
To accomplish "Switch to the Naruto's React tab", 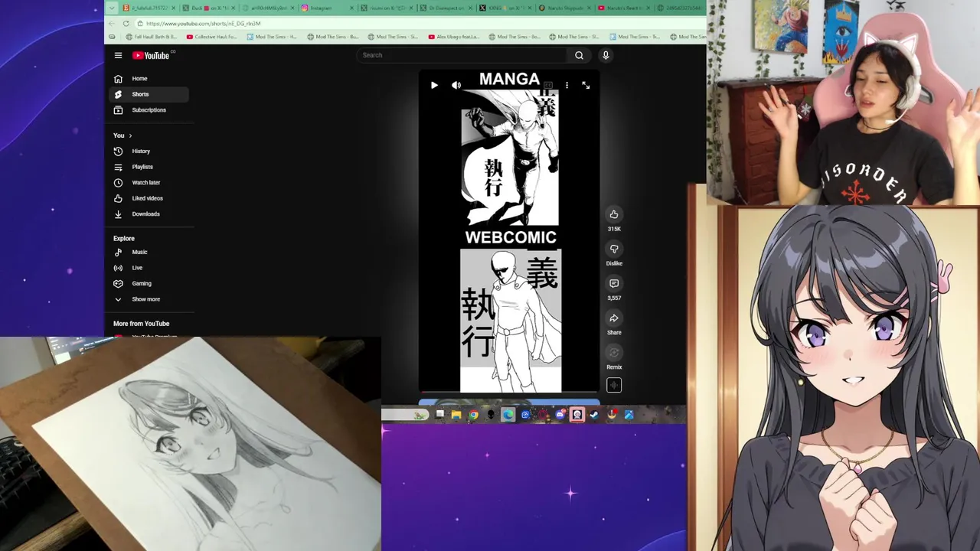I will 624,8.
